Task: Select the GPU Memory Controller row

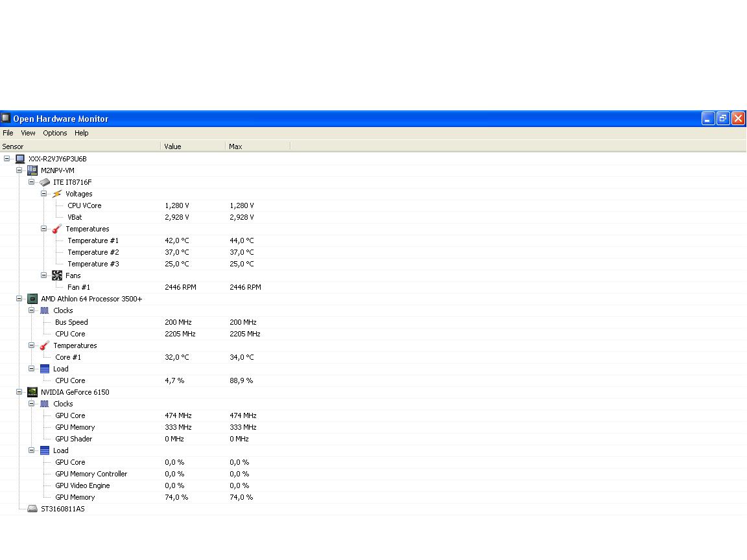Action: tap(373, 474)
